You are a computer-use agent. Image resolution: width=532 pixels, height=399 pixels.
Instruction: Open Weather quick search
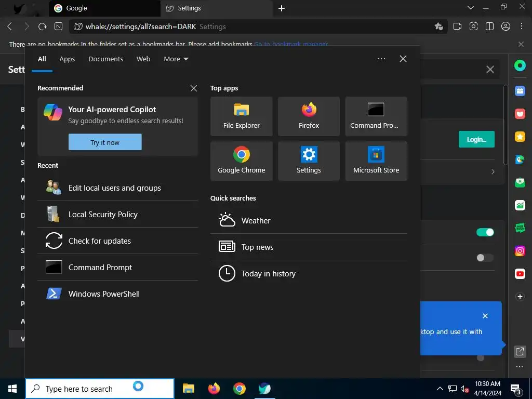click(x=309, y=220)
